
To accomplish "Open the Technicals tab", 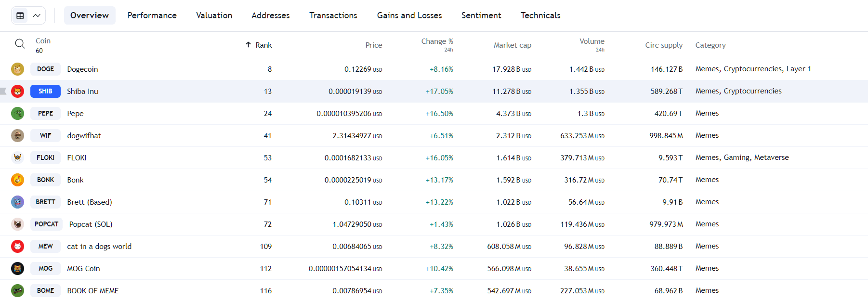I will pyautogui.click(x=540, y=15).
